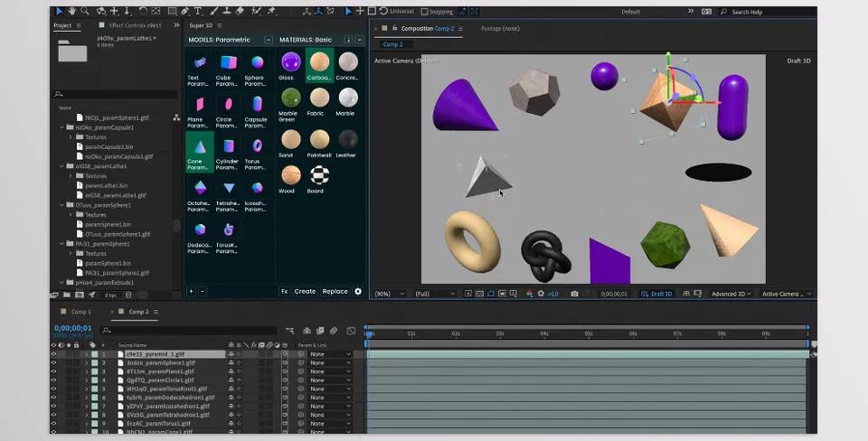
Task: Select the Wood material swatch
Action: (290, 179)
